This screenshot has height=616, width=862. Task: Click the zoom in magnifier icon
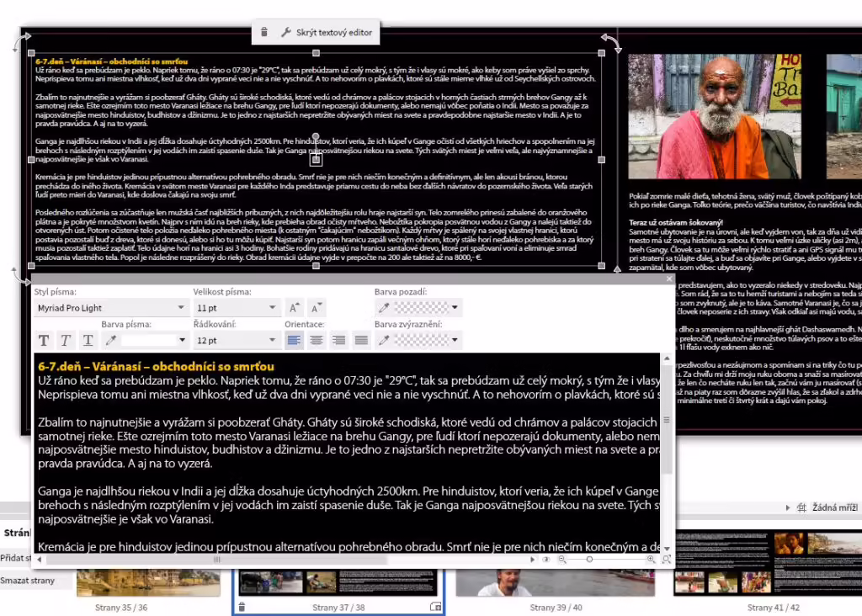coord(651,560)
